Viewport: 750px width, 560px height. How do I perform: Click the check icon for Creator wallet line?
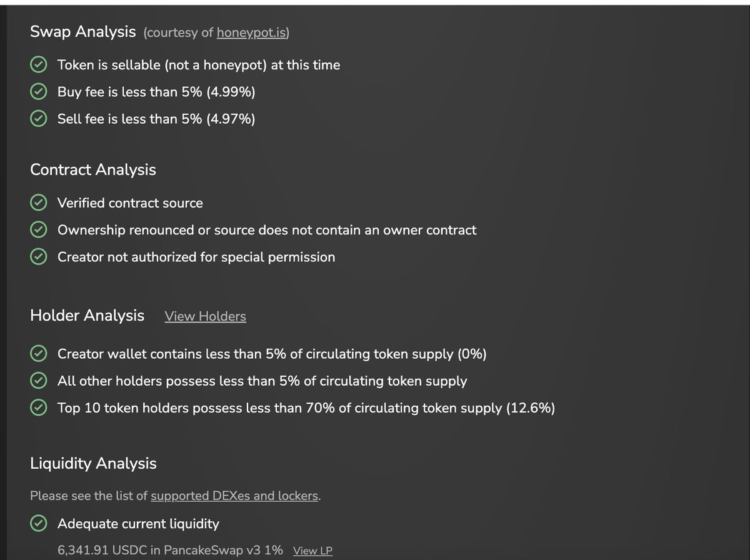click(x=39, y=354)
